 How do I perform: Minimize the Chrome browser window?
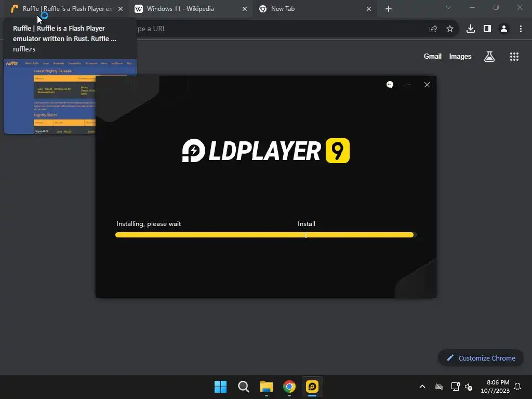coord(472,7)
